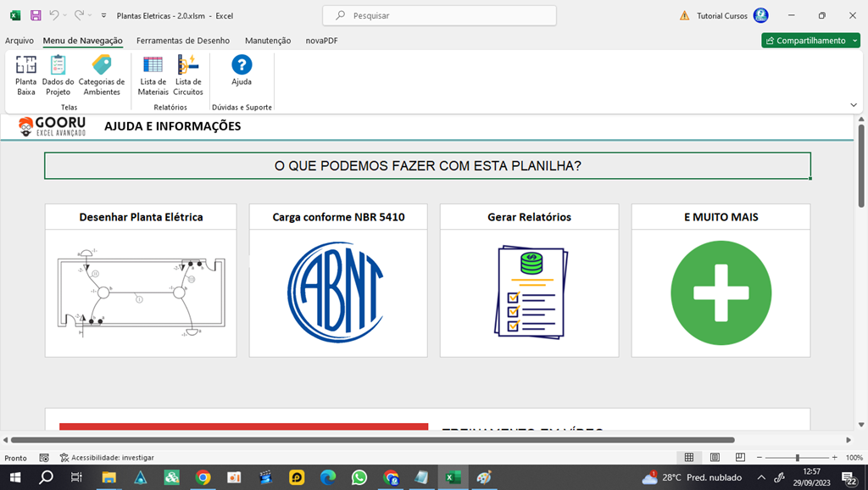Click the "AJUDA E INFORMAÇÕES" title
Viewport: 868px width, 490px height.
(x=173, y=126)
